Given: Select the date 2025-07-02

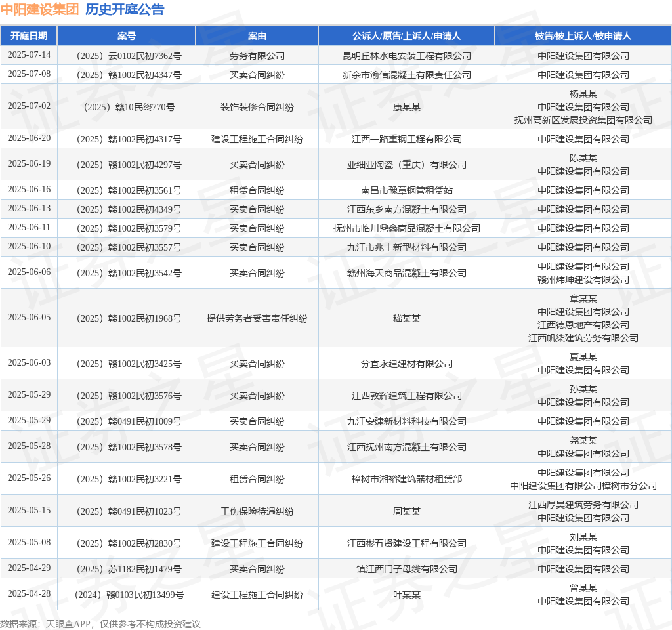Looking at the screenshot, I should pos(29,106).
